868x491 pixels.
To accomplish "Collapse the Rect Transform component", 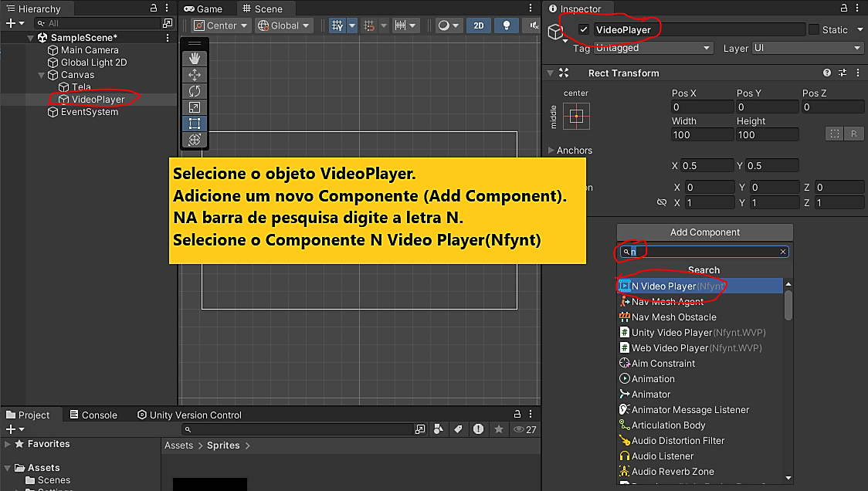I will click(x=551, y=73).
